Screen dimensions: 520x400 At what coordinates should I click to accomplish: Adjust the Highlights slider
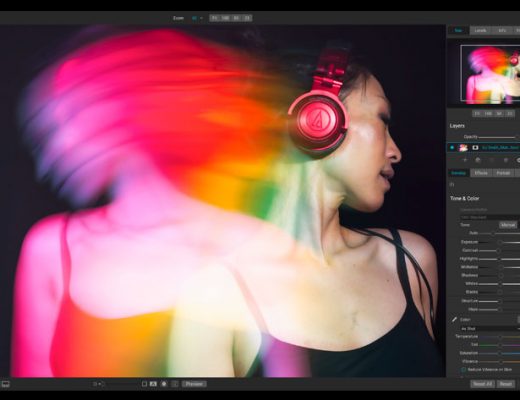pos(500,259)
